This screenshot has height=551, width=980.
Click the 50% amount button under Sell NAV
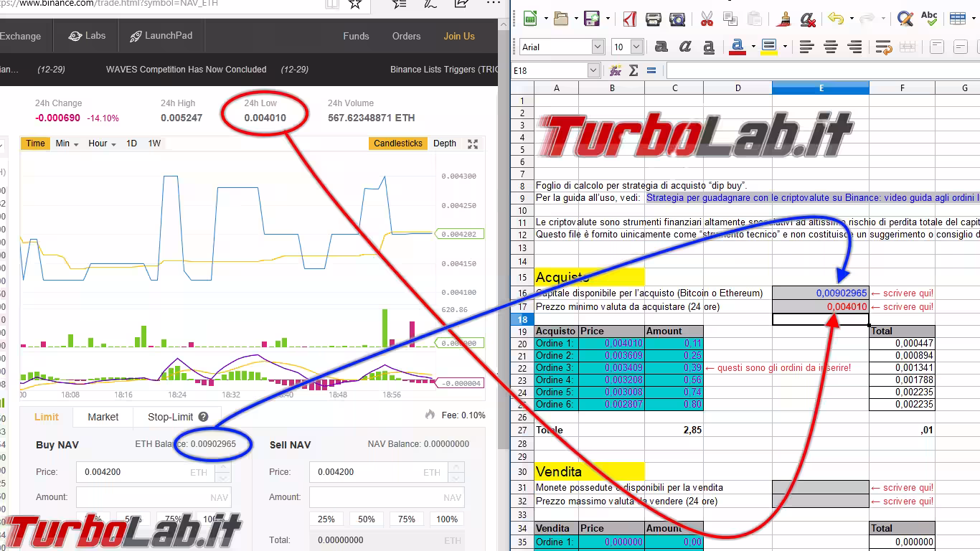pos(366,519)
